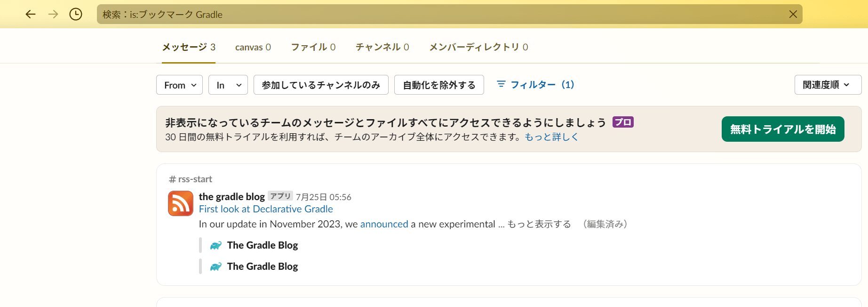Switch to the ファイル tab
The height and width of the screenshot is (307, 868).
pos(313,47)
